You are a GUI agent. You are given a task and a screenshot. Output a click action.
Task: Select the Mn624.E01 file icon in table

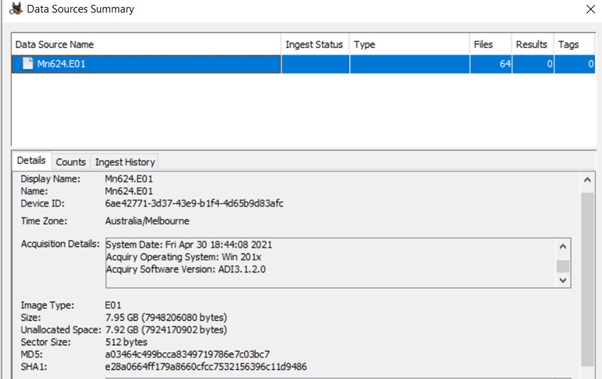coord(28,63)
